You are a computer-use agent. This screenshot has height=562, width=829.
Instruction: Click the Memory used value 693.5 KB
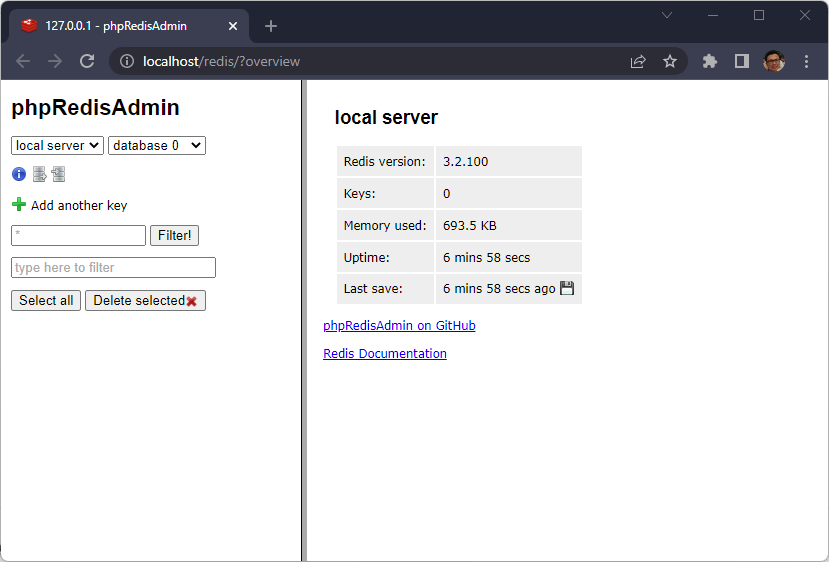(469, 225)
